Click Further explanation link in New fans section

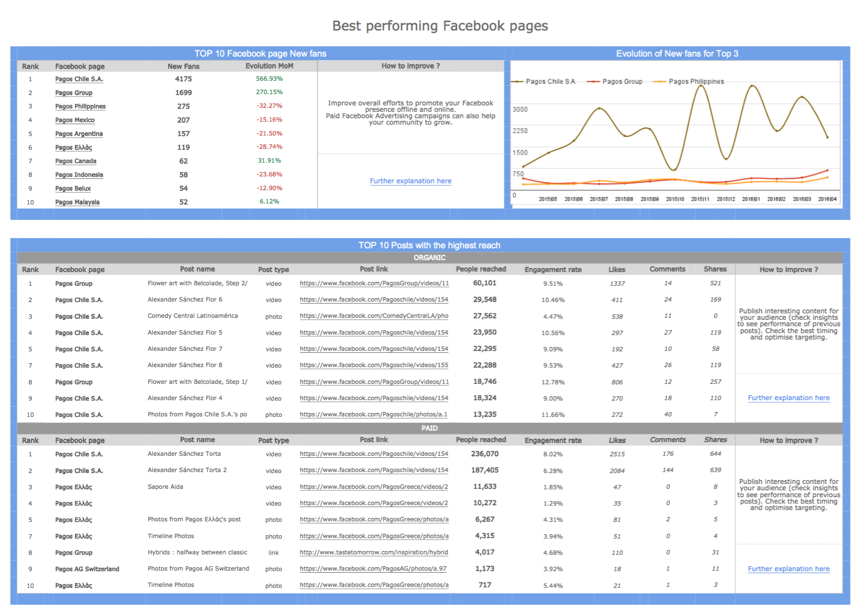pos(410,181)
